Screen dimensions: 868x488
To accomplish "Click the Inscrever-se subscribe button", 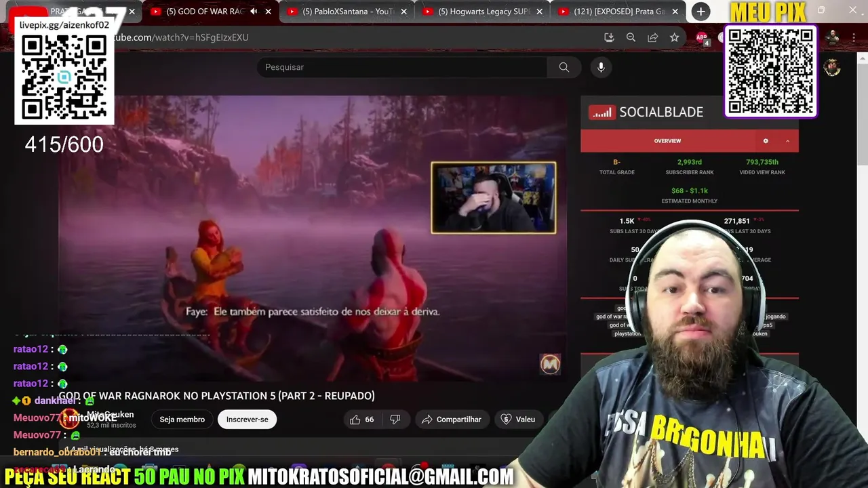I will click(x=247, y=420).
